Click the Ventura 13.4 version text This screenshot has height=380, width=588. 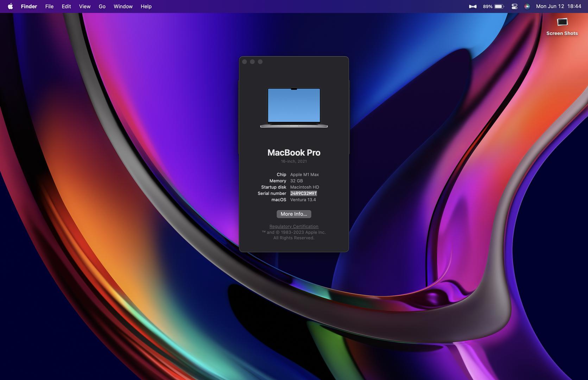[303, 200]
